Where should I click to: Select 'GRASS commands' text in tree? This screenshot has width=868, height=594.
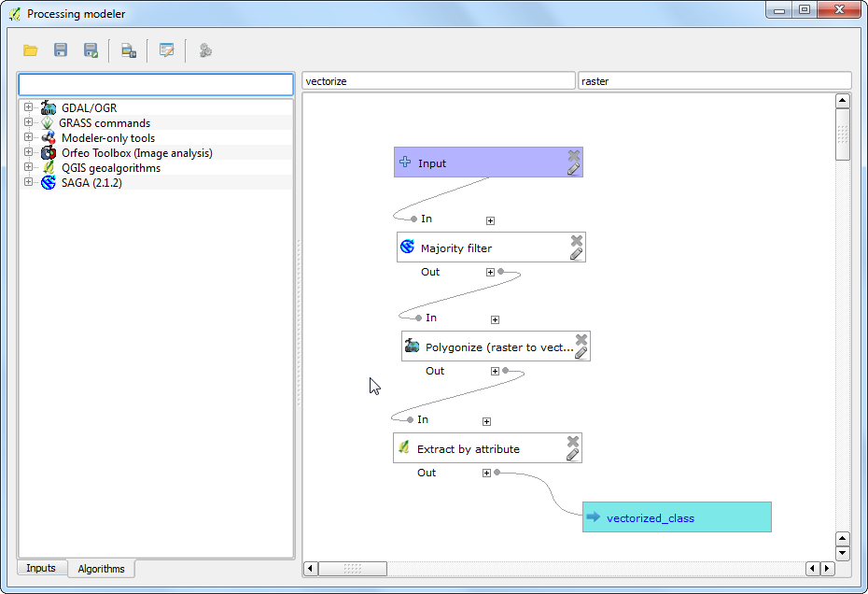(x=105, y=123)
